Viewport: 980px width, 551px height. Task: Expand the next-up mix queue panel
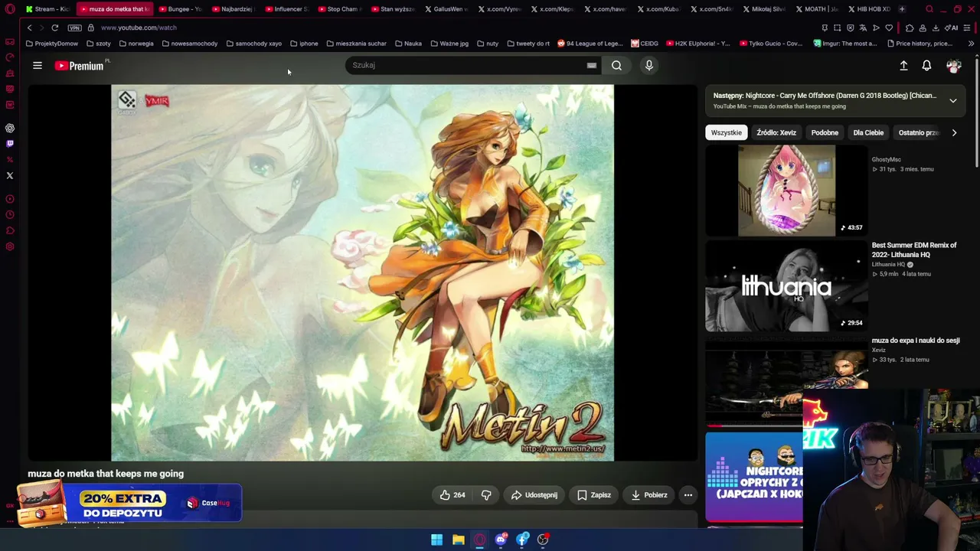[x=953, y=100]
